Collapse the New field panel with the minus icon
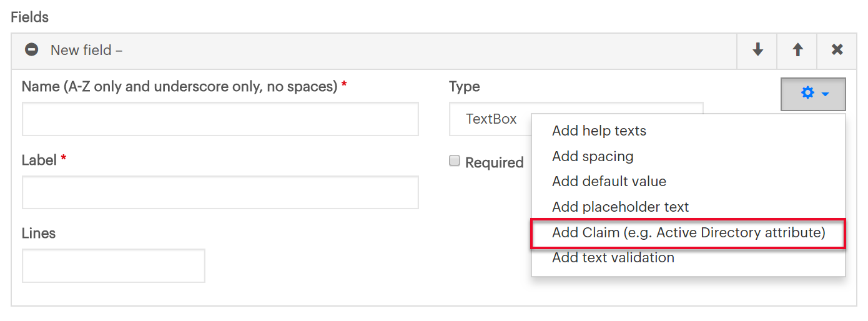 [x=31, y=50]
